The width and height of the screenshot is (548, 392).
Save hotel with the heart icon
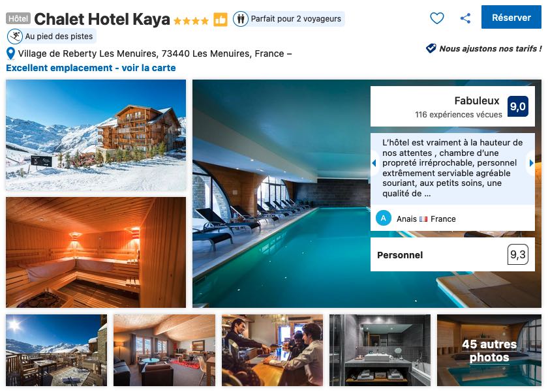point(437,18)
